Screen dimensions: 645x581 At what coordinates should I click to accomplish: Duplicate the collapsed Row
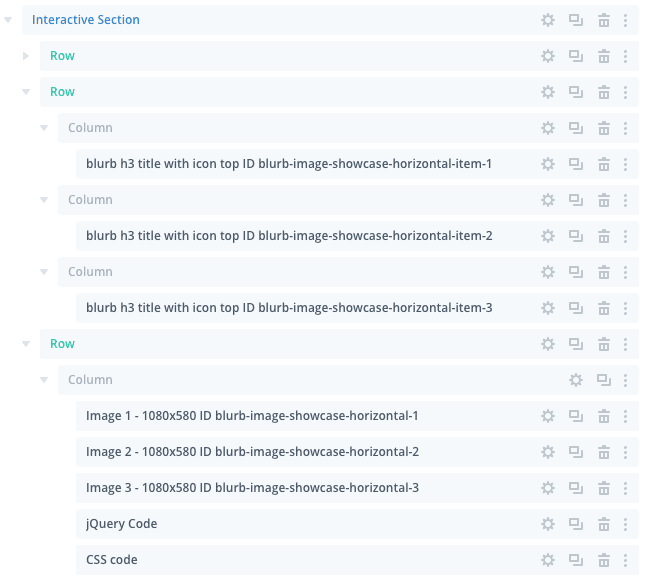pos(575,56)
